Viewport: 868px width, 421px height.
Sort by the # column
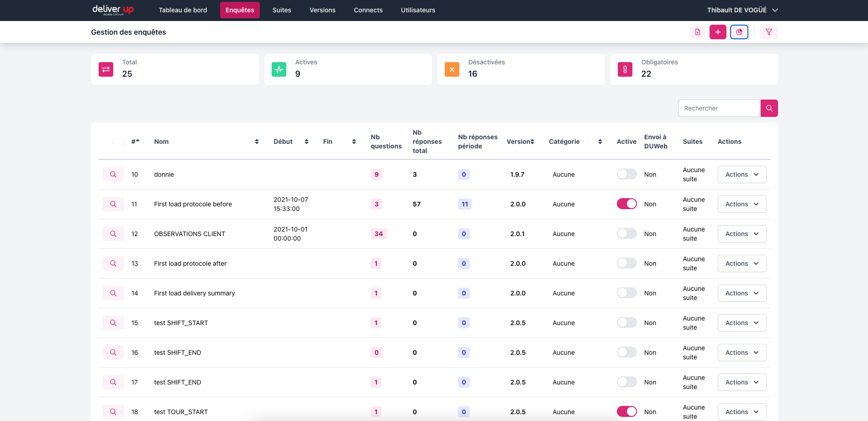135,142
